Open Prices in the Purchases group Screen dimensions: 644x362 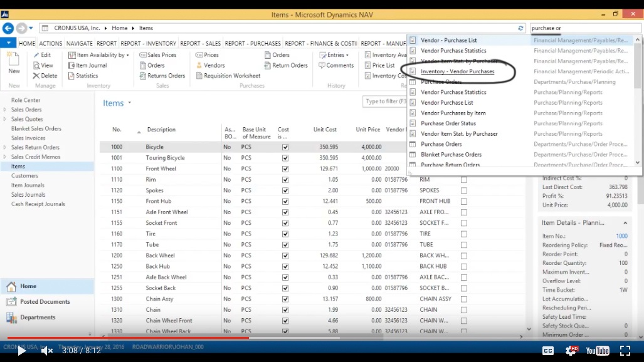click(207, 55)
